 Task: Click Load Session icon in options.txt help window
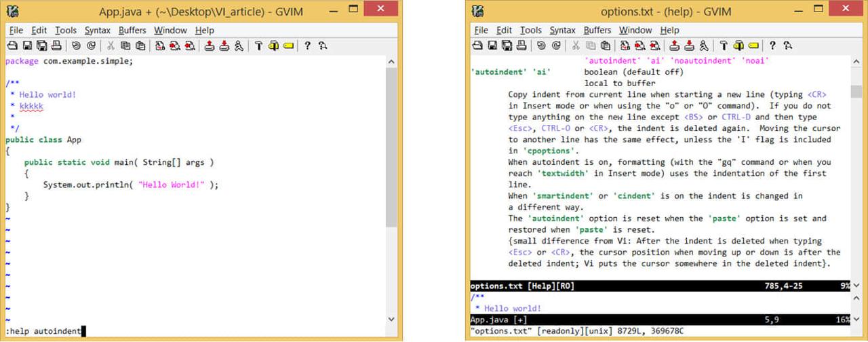pyautogui.click(x=674, y=45)
